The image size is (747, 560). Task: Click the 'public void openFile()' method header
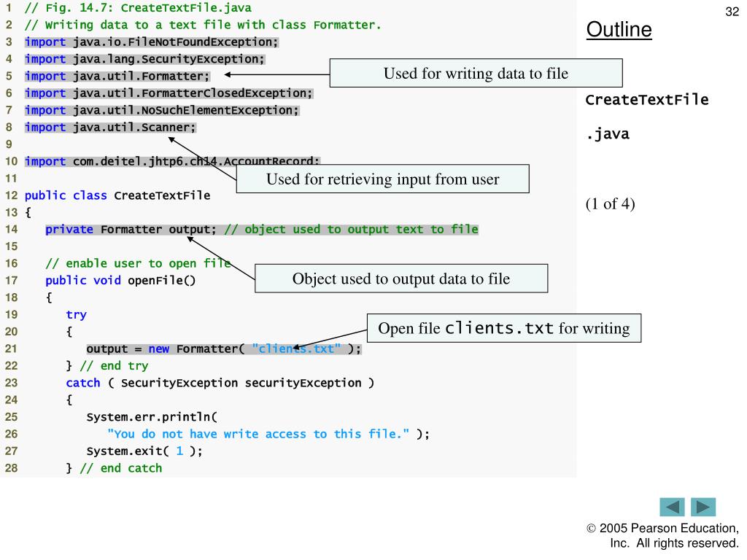pos(120,281)
